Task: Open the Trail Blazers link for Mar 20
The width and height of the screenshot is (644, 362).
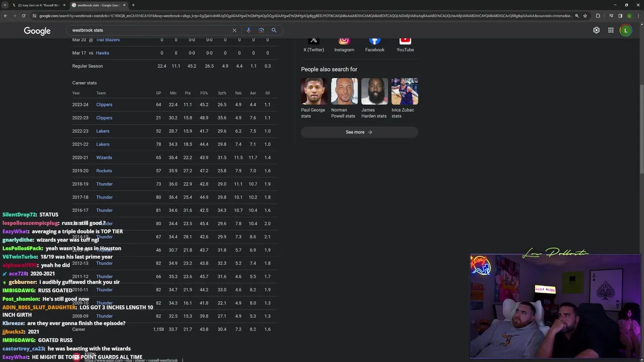Action: tap(108, 40)
